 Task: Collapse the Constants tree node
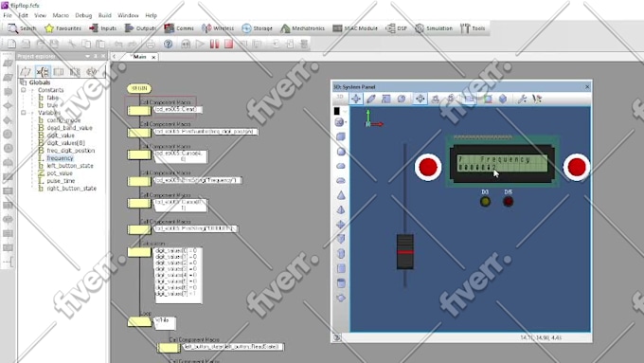point(24,90)
